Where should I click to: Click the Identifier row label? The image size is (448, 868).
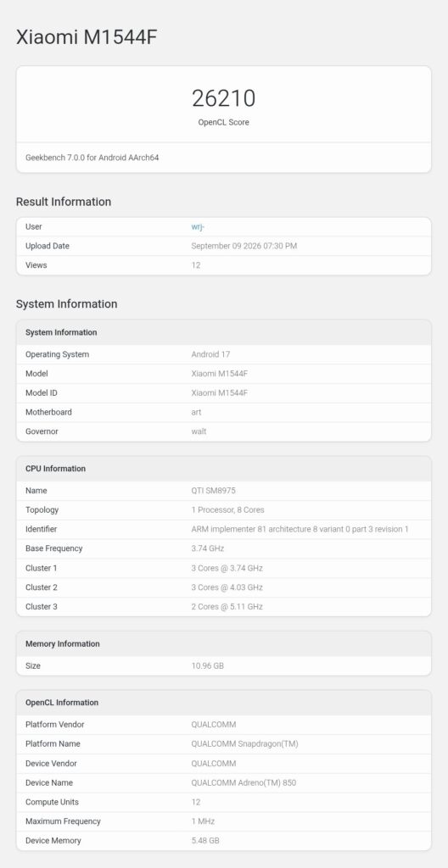(x=41, y=529)
